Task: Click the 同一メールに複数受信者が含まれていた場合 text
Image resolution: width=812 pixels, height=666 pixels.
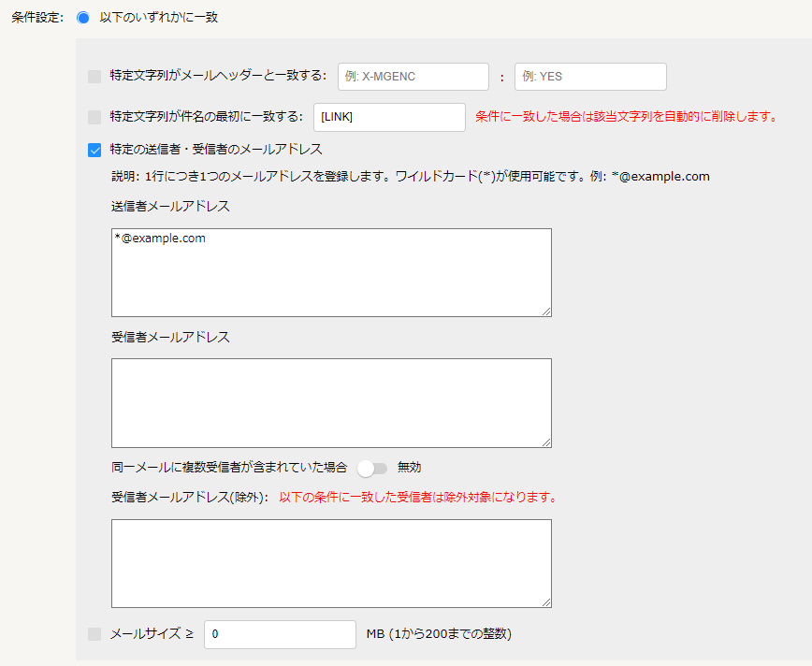Action: click(229, 468)
